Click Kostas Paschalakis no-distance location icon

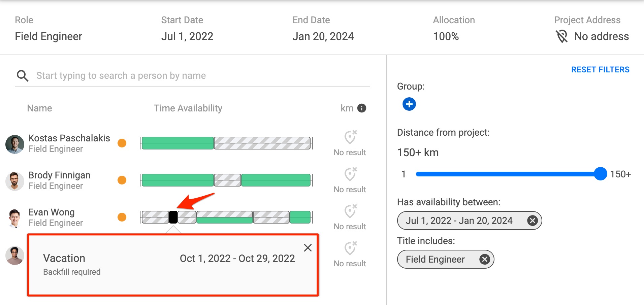[350, 137]
